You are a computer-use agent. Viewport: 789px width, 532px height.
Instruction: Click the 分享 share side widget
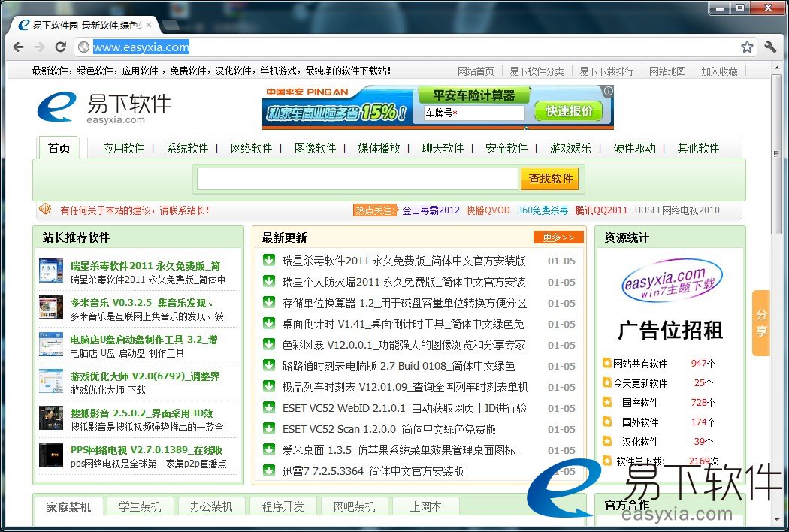pos(761,323)
